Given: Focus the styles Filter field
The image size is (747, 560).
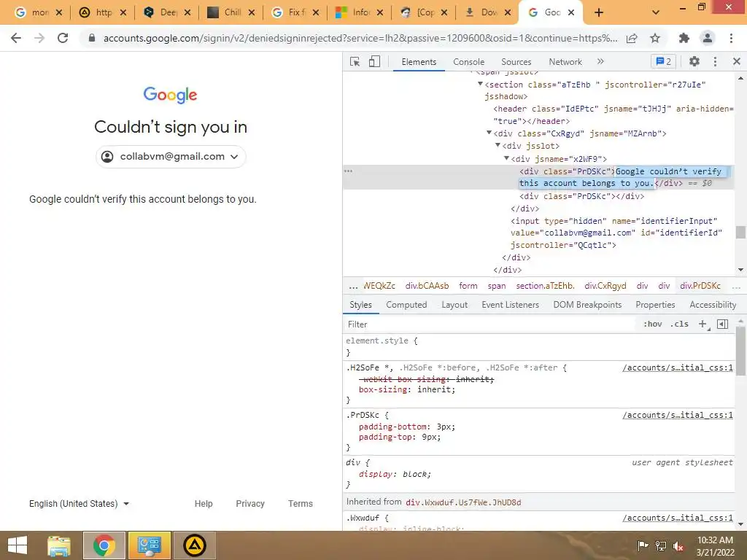Looking at the screenshot, I should pyautogui.click(x=491, y=324).
